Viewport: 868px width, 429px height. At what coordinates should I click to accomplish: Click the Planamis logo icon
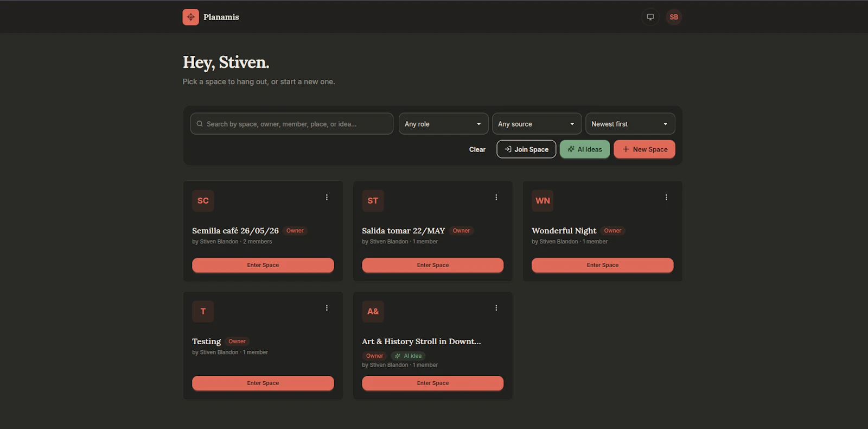point(190,17)
